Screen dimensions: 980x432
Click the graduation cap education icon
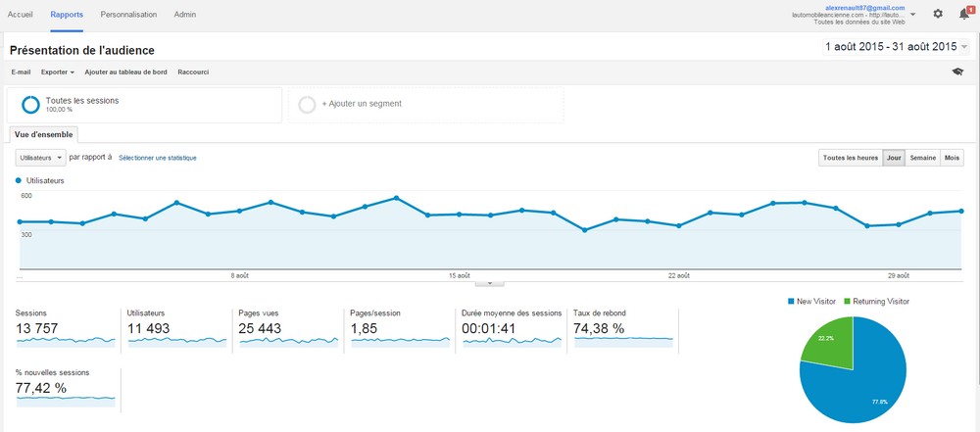pyautogui.click(x=957, y=72)
